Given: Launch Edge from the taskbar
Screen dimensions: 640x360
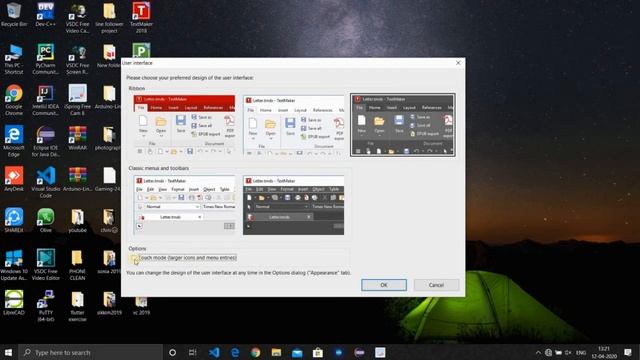Looking at the screenshot, I should pos(235,352).
